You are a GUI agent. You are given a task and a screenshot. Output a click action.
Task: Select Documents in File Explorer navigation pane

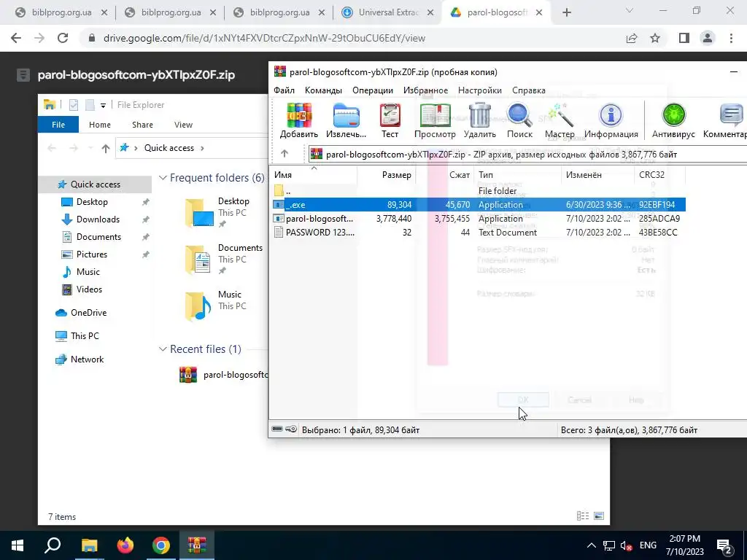click(98, 237)
